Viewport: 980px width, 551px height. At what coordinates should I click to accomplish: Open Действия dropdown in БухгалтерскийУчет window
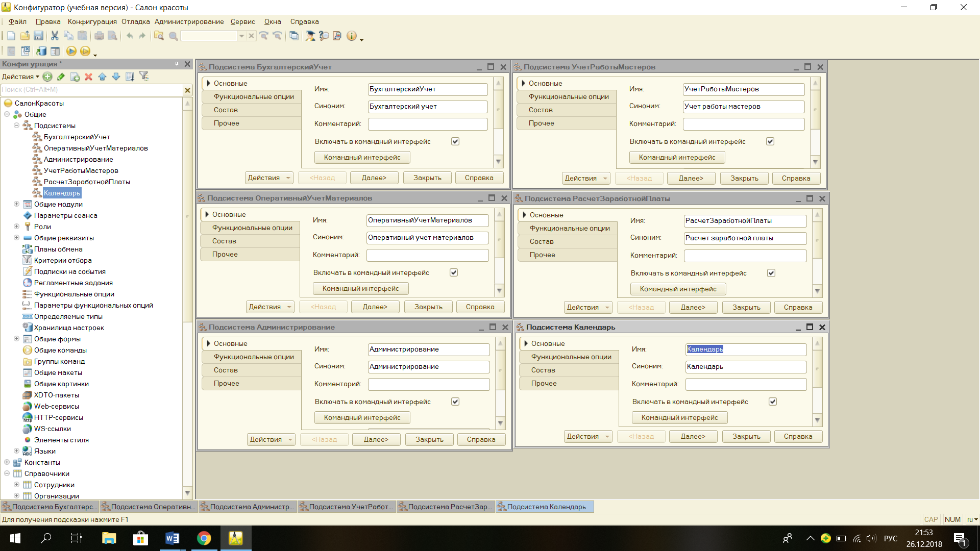coord(269,178)
